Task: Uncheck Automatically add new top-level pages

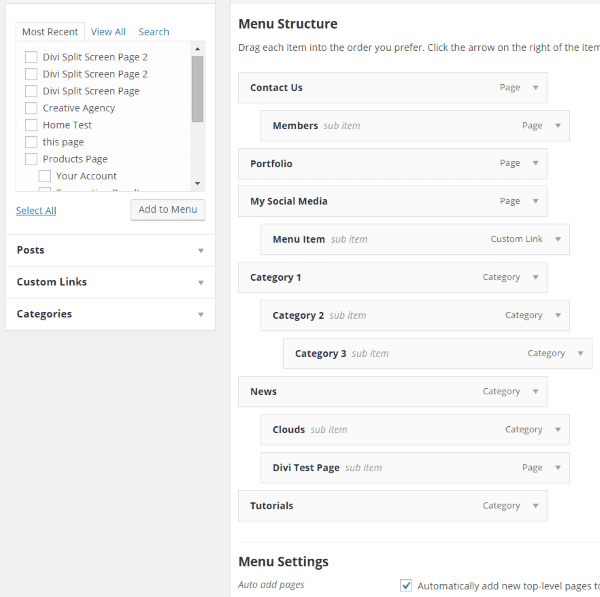Action: click(x=406, y=586)
